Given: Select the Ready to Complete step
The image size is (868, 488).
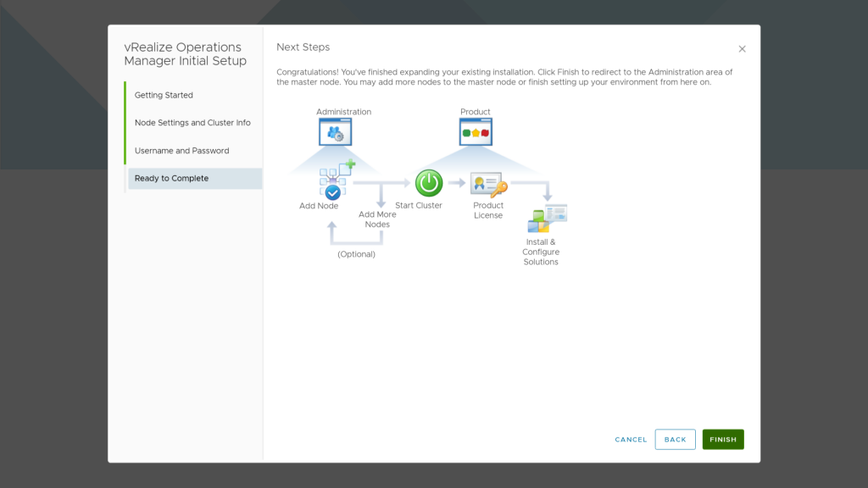Looking at the screenshot, I should 195,178.
